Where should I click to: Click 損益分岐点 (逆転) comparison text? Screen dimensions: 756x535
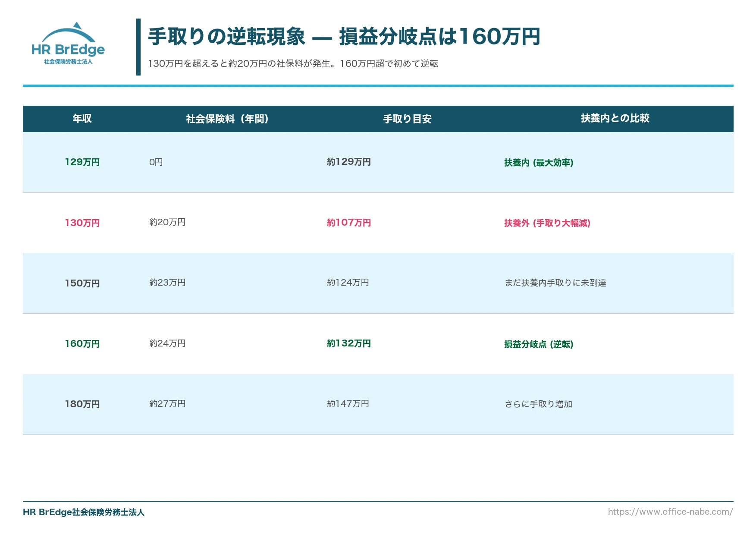[539, 344]
